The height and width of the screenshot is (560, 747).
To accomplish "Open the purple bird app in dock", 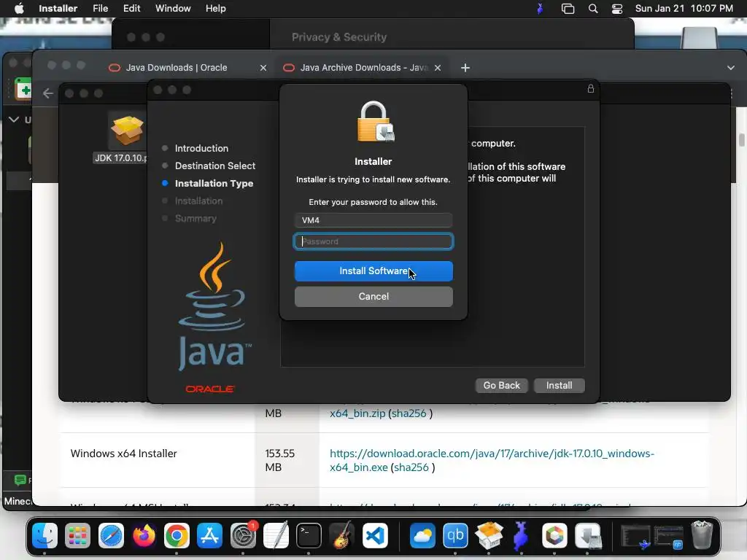I will pyautogui.click(x=522, y=536).
